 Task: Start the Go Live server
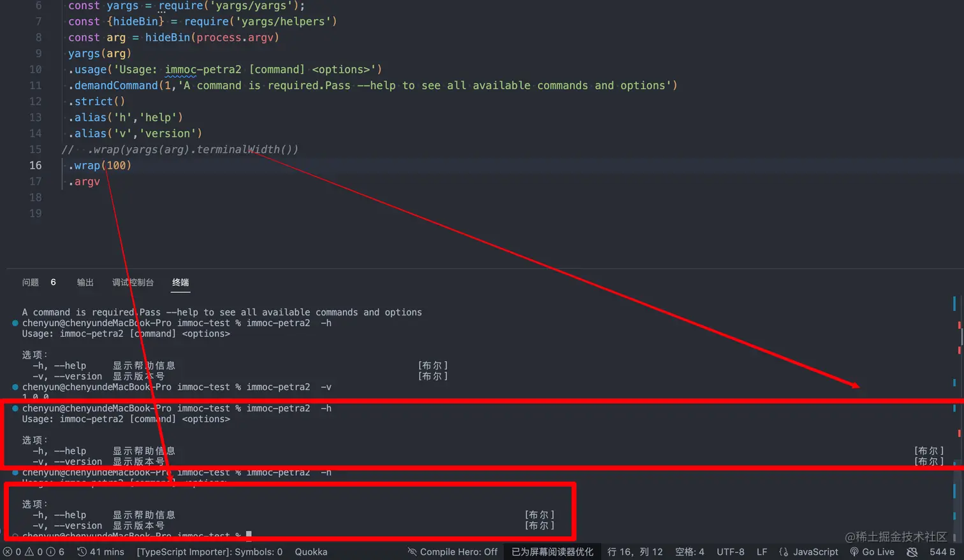click(872, 552)
